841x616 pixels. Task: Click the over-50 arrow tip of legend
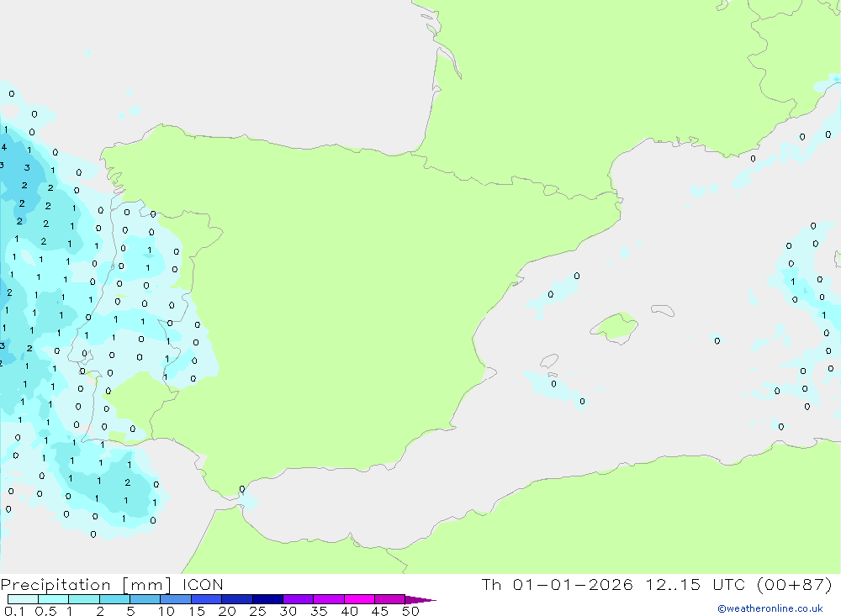click(x=420, y=599)
